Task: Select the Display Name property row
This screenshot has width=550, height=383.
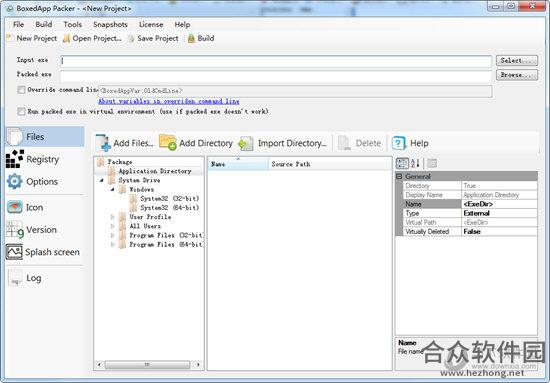Action: pos(470,195)
